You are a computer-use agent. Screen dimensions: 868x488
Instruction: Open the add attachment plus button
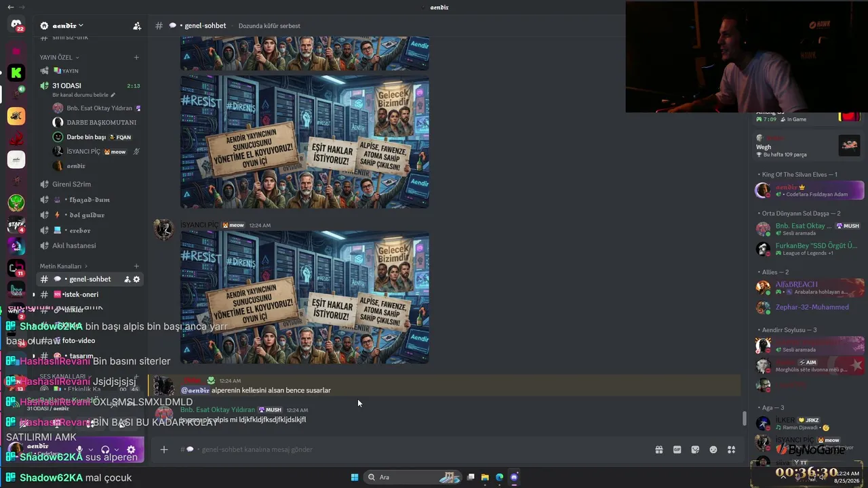pos(163,449)
